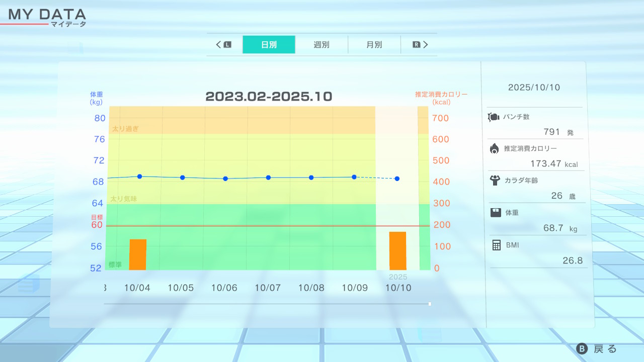Go to previous view with left chevron
Viewport: 644px width, 362px height.
pyautogui.click(x=219, y=44)
